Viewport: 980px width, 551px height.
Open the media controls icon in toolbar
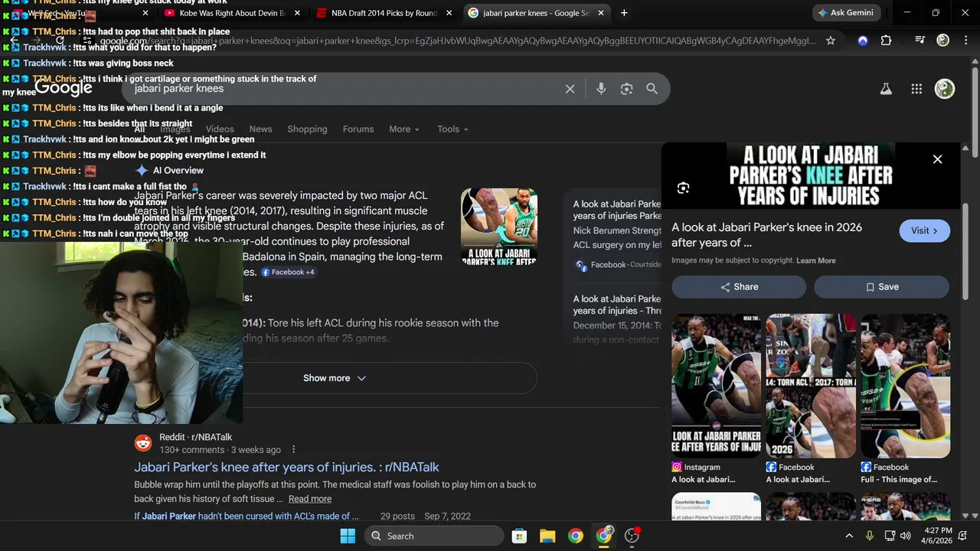click(921, 41)
